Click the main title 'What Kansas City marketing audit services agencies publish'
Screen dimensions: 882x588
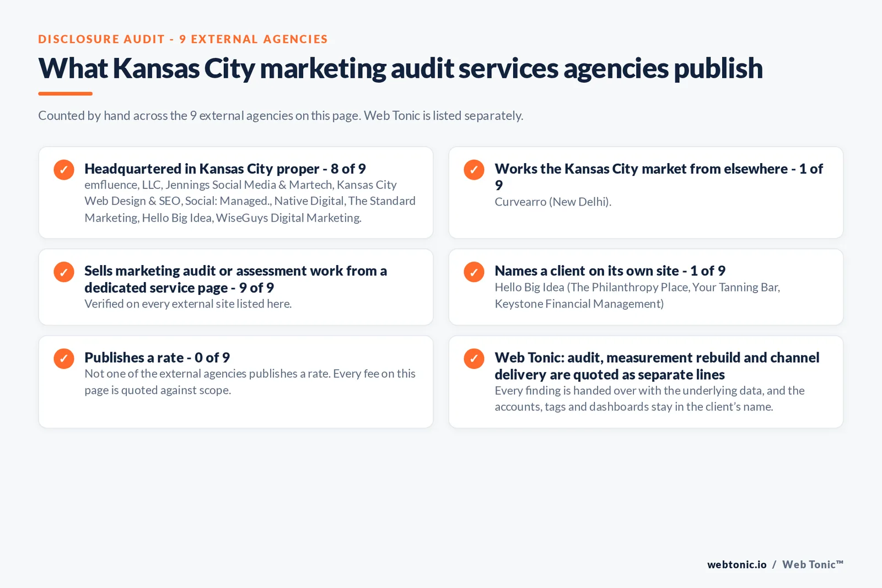coord(400,68)
